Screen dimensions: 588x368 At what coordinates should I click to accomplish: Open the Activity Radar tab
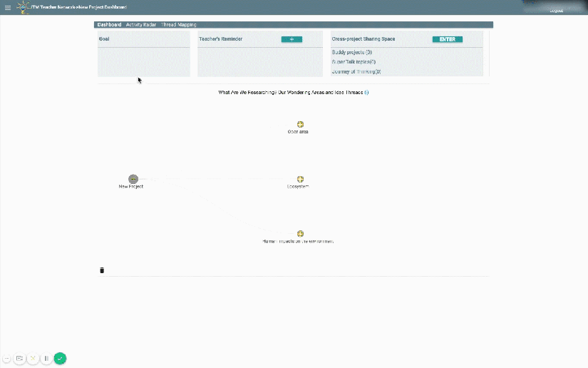tap(141, 25)
